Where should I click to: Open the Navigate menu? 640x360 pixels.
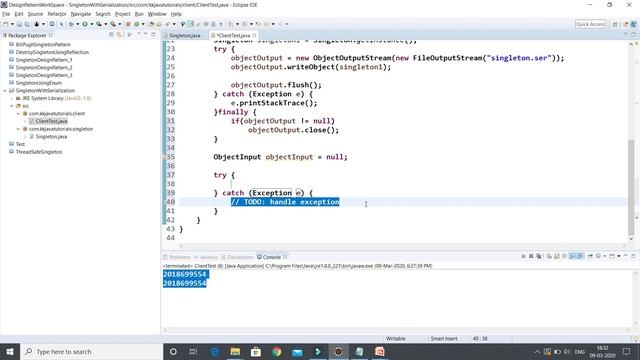tap(81, 14)
